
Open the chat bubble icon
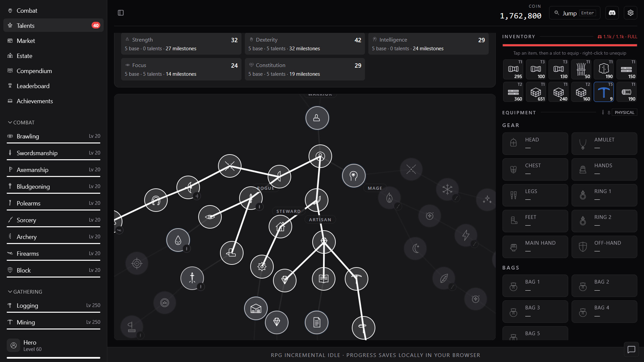coord(631,350)
